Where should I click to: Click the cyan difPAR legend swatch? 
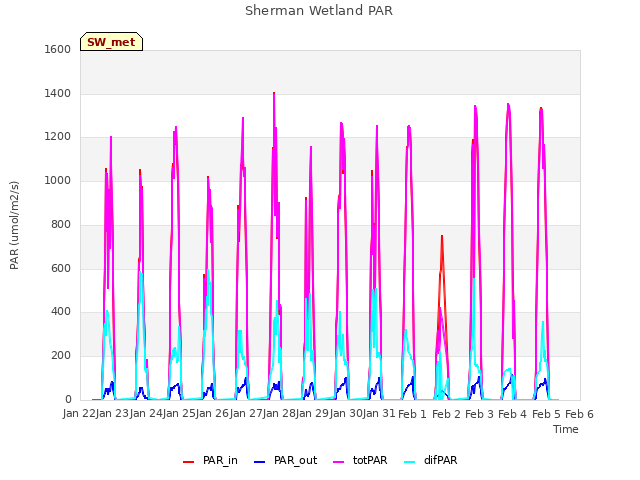pos(409,462)
